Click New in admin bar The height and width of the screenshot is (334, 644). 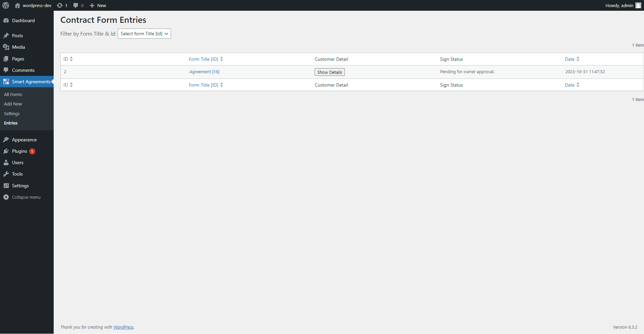point(102,5)
